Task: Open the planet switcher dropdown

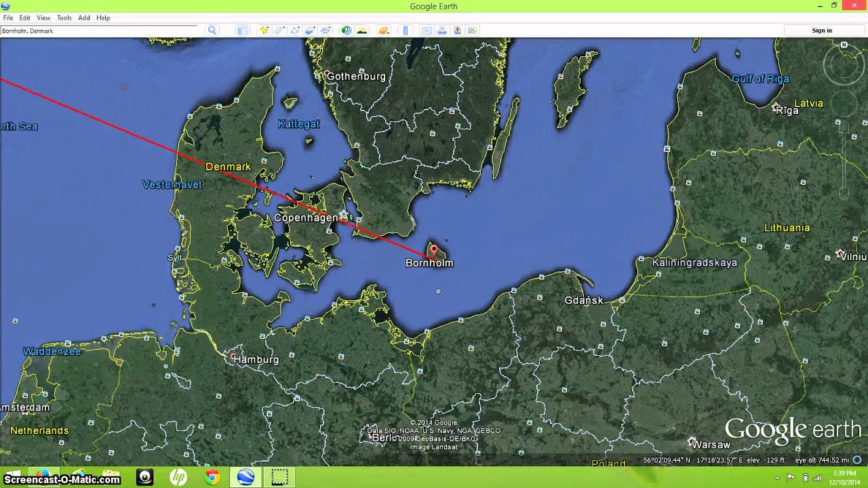Action: (x=384, y=30)
